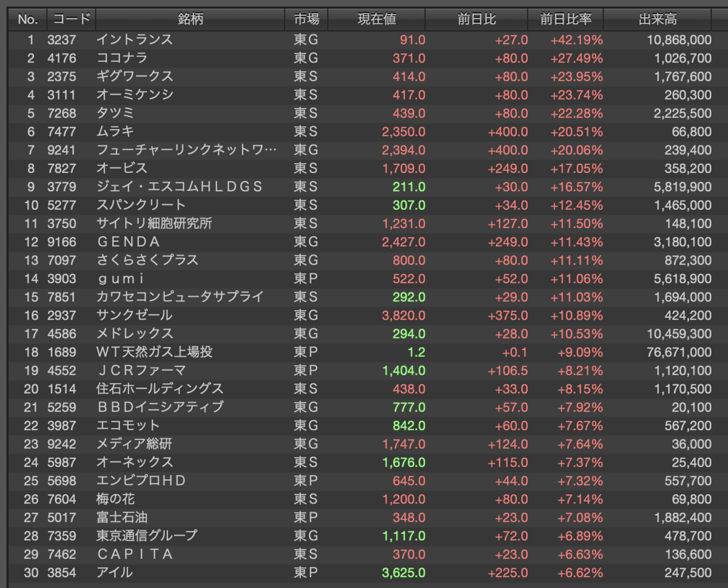Click カワセコンピュータサプライ stock name
Screen dimensions: 728x588
[x=180, y=297]
